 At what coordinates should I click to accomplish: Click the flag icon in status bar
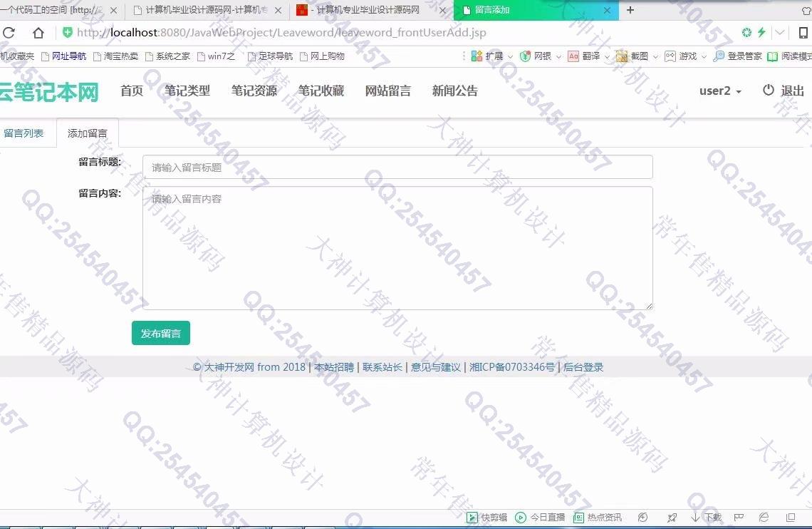point(739,517)
